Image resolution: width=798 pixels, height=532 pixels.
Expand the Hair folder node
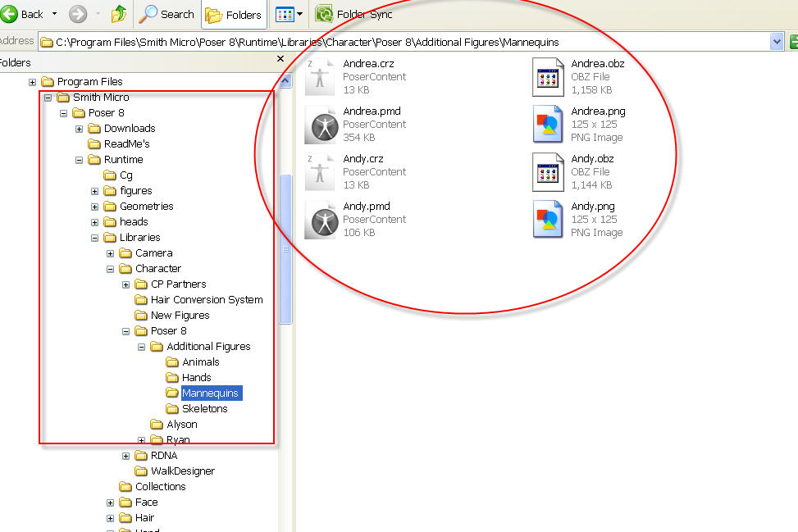click(x=111, y=518)
